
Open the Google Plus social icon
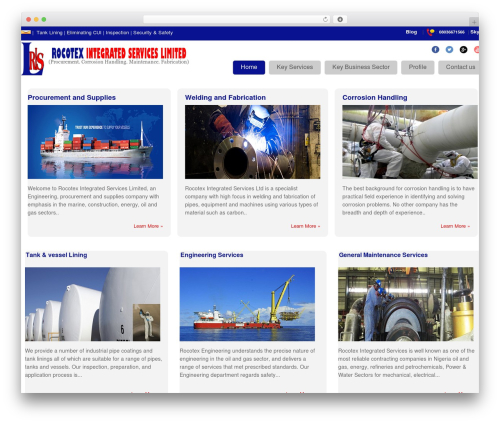(x=463, y=49)
